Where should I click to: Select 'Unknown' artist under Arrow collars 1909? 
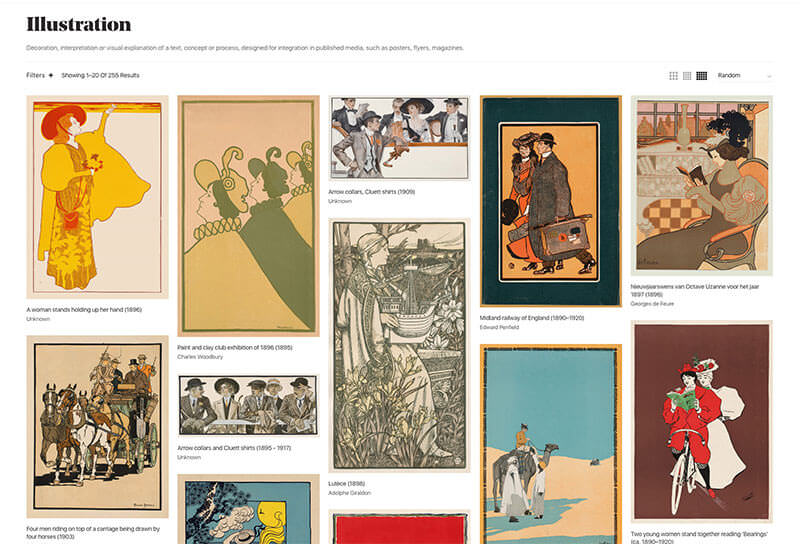point(340,201)
